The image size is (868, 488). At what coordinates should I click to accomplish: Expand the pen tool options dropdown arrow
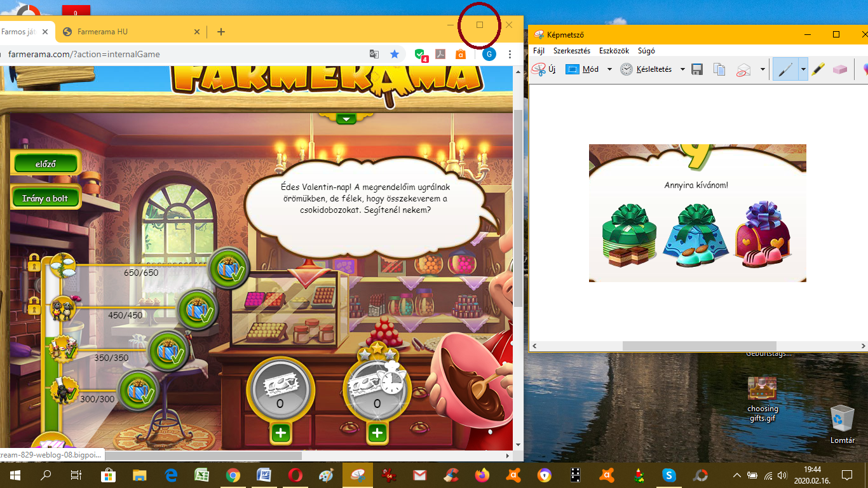(803, 69)
